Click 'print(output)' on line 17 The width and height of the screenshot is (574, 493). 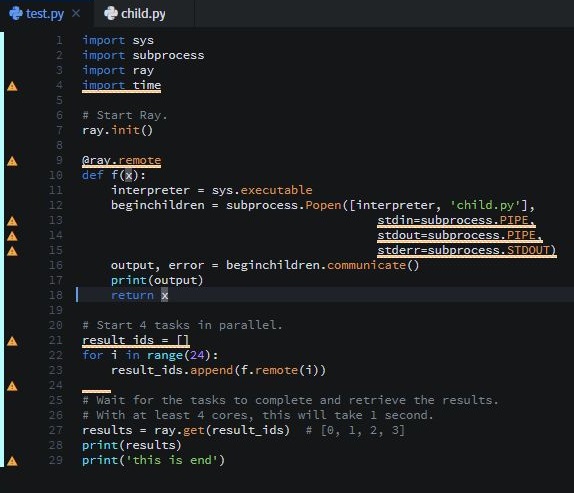(157, 280)
